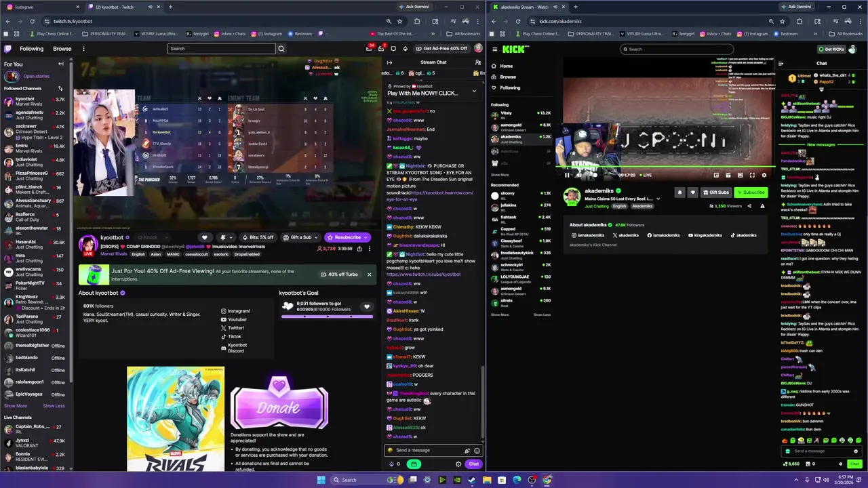The image size is (868, 488).
Task: Open Kick player settings gear
Action: coord(764,175)
